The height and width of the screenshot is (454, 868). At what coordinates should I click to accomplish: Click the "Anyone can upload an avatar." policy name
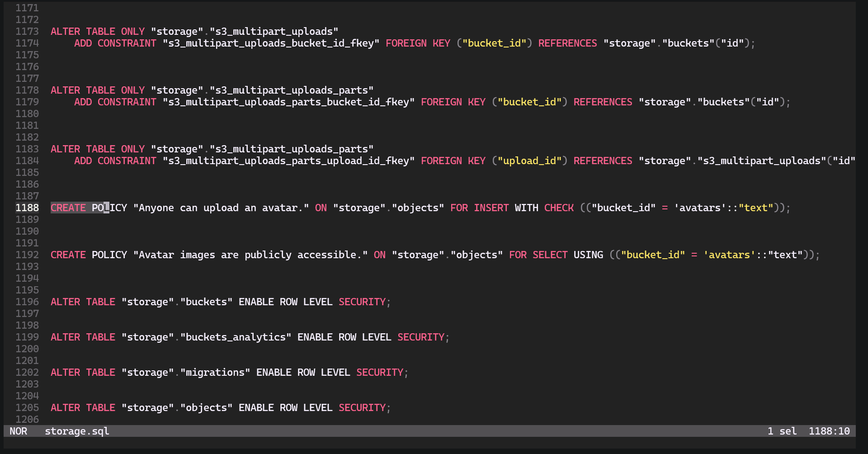[221, 208]
